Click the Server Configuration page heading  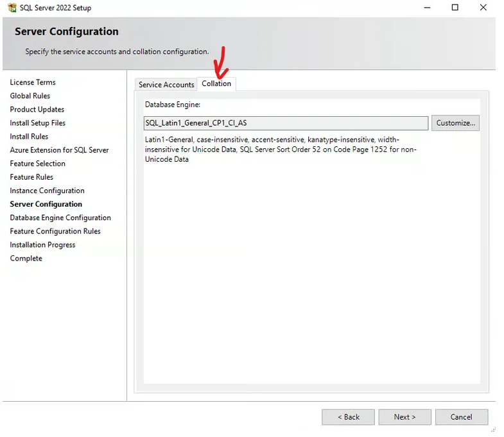click(x=67, y=31)
